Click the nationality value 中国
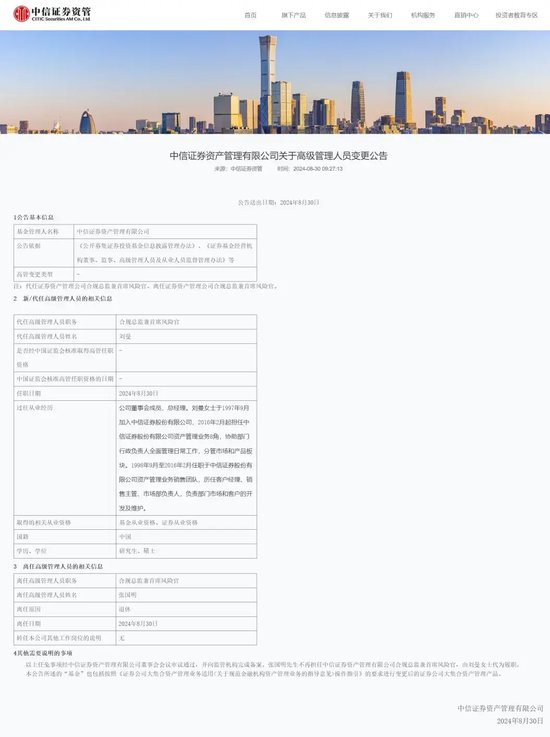 [x=187, y=536]
